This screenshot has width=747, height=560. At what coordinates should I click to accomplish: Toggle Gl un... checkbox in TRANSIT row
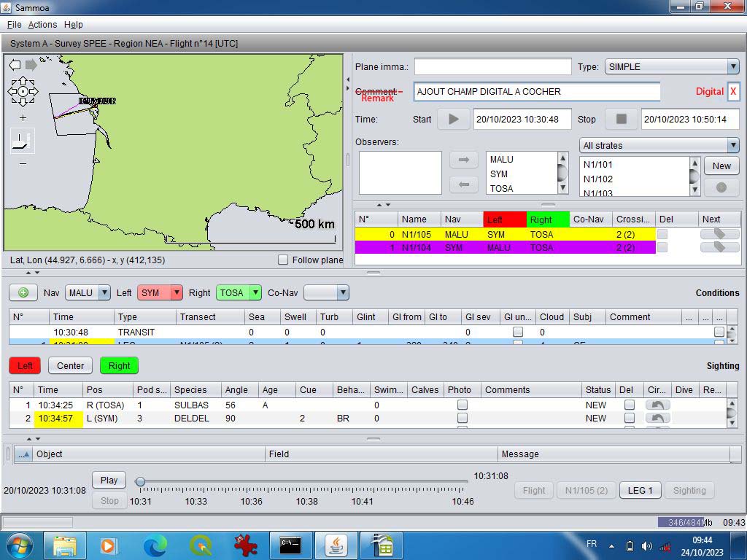(x=518, y=332)
